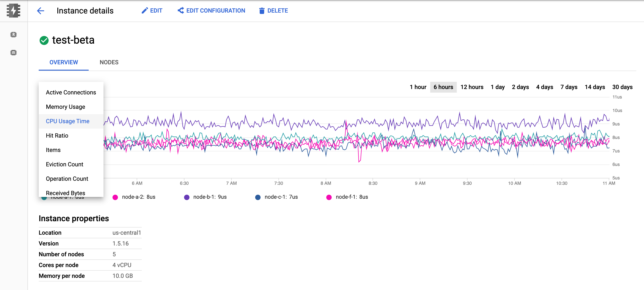
Task: Choose Memory Usage from metric list
Action: (x=65, y=107)
